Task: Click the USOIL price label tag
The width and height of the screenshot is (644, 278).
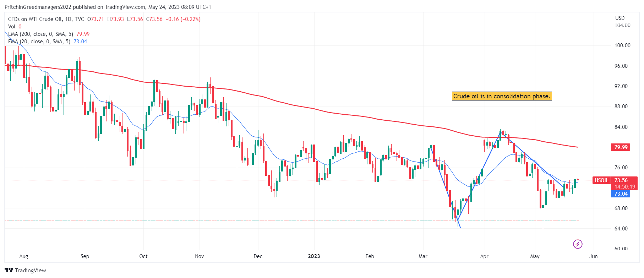Action: click(601, 180)
